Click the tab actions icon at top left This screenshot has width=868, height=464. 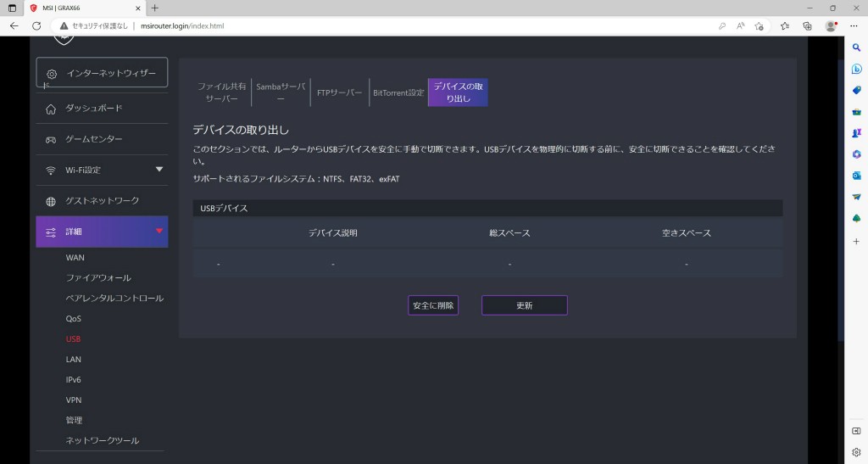click(x=12, y=8)
